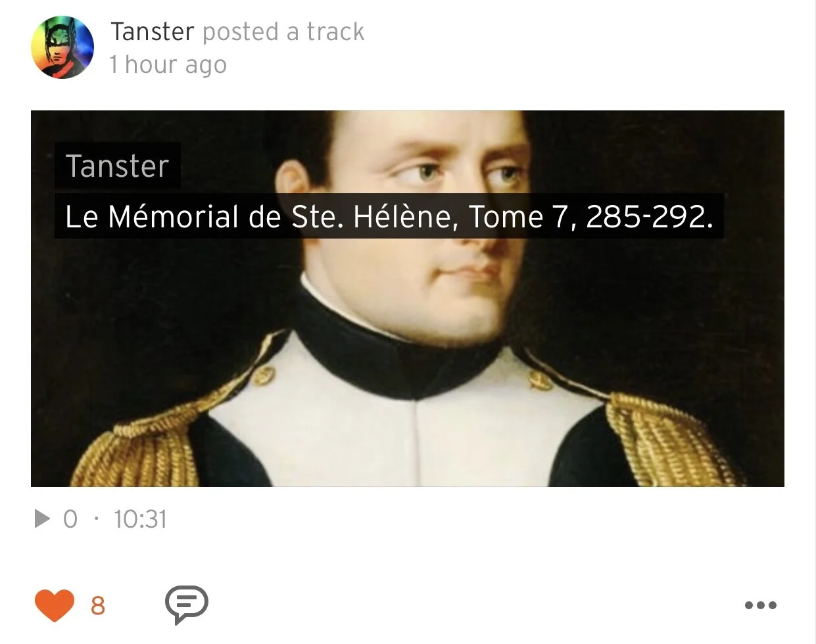Click the posted a track activity text

(283, 32)
